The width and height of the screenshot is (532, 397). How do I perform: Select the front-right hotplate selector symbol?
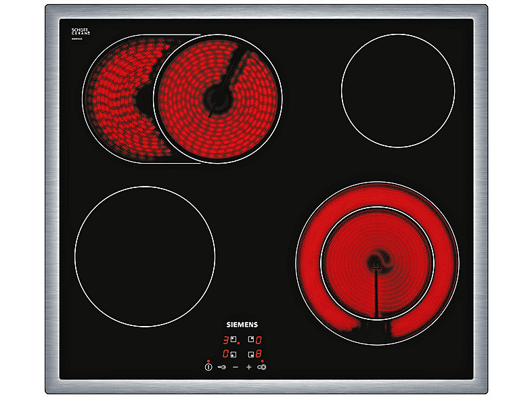(251, 354)
